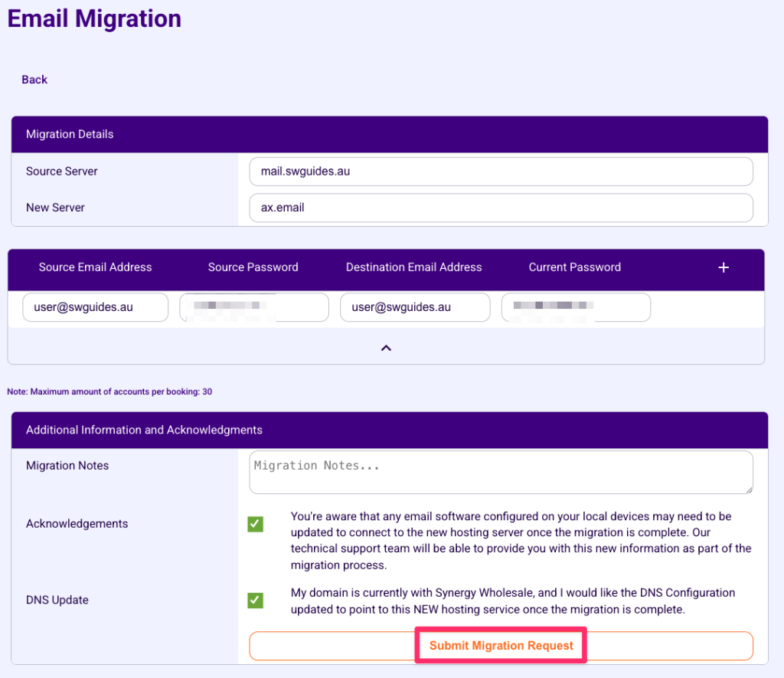The width and height of the screenshot is (784, 678).
Task: Click the Email Migration page title
Action: click(x=93, y=18)
